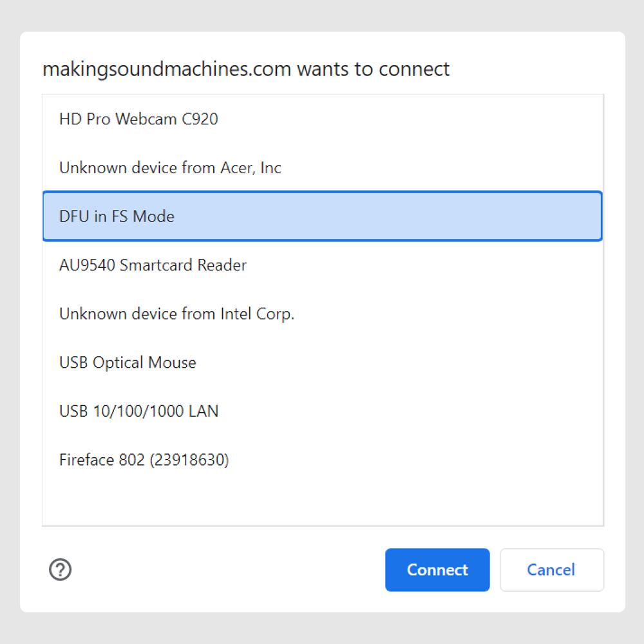Choose the USB Optical Mouse entry

127,363
